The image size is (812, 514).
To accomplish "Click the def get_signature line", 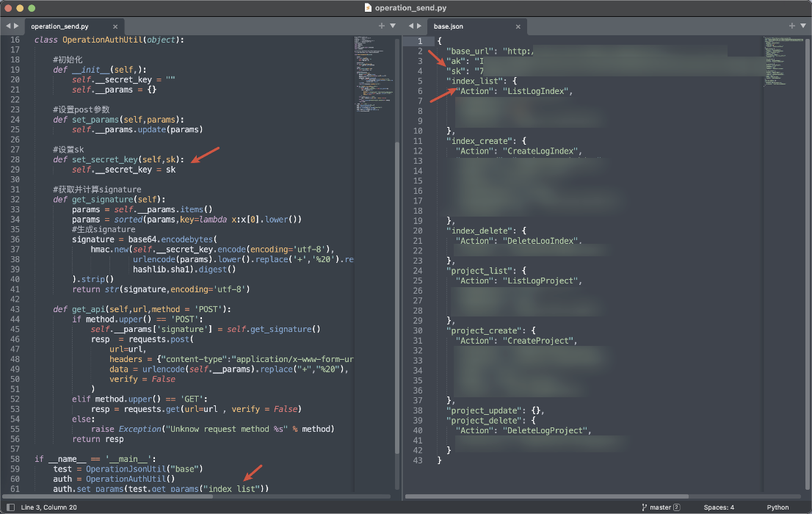I will point(109,200).
